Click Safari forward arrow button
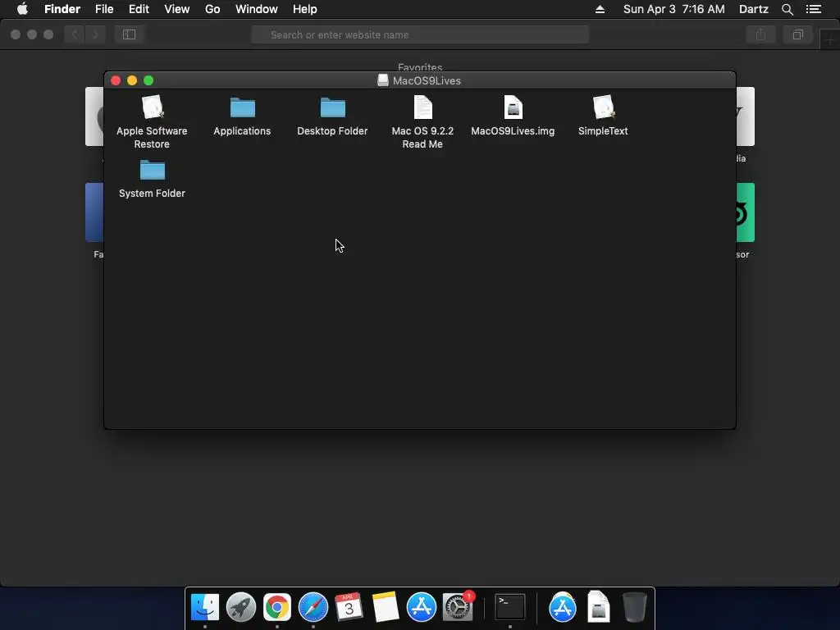Image resolution: width=840 pixels, height=630 pixels. (x=95, y=34)
